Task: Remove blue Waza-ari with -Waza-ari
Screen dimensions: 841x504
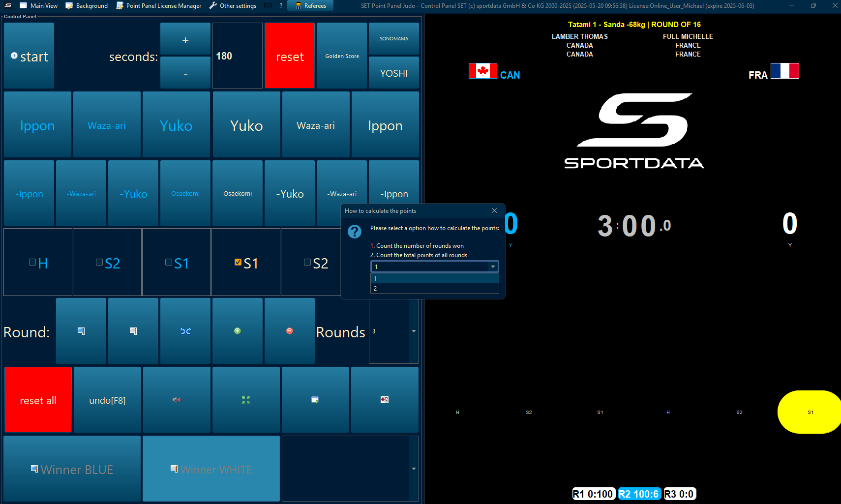Action: [81, 193]
